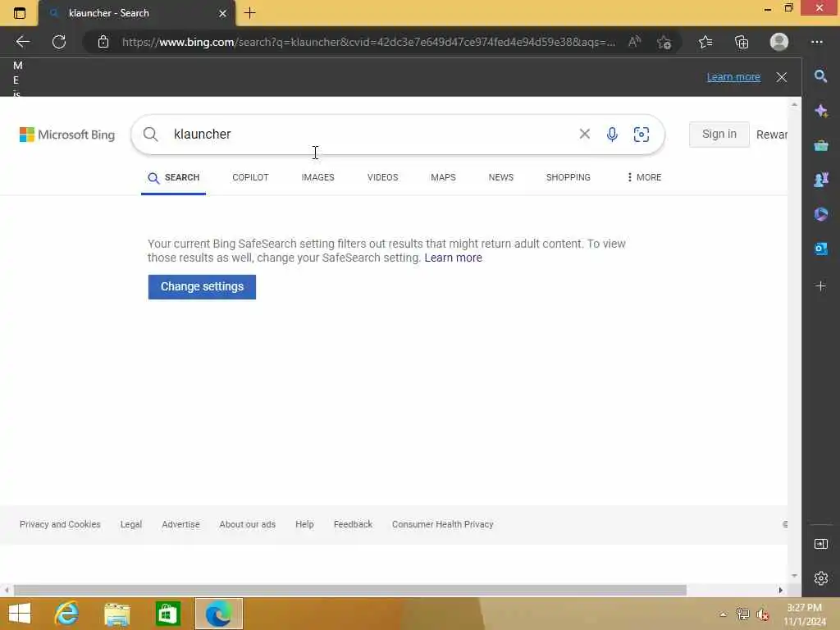Open Microsoft 365 sidebar icon
Viewport: 840px width, 630px height.
point(820,214)
